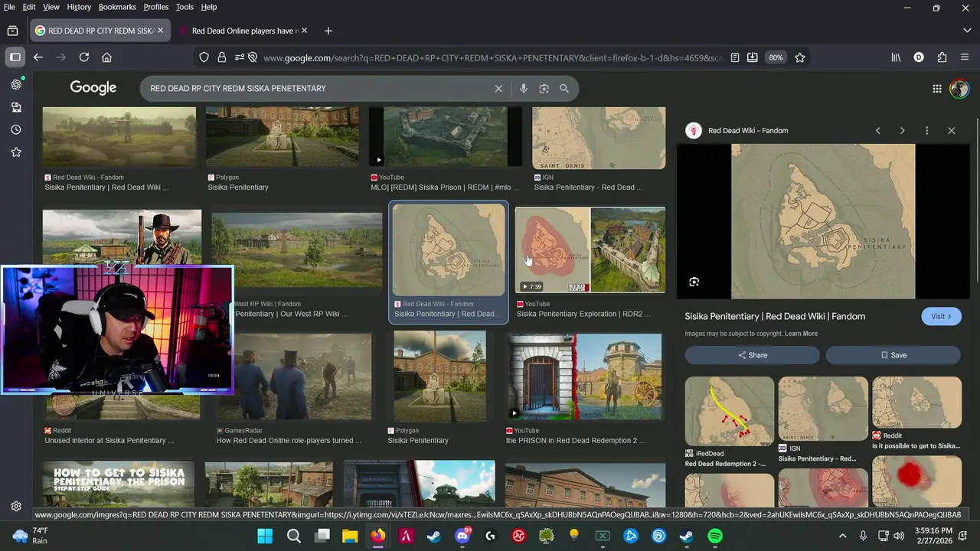This screenshot has height=551, width=980.
Task: Open the History sidebar clock icon
Action: click(15, 130)
